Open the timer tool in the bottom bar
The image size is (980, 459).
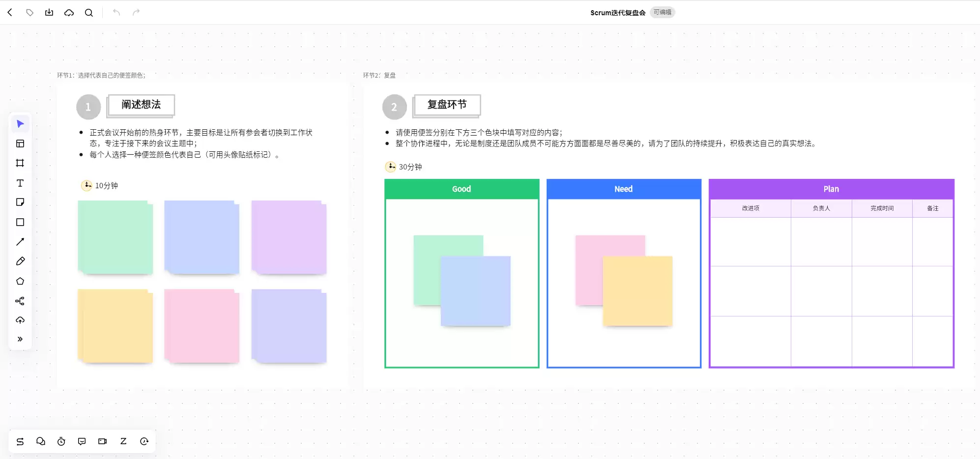point(61,441)
